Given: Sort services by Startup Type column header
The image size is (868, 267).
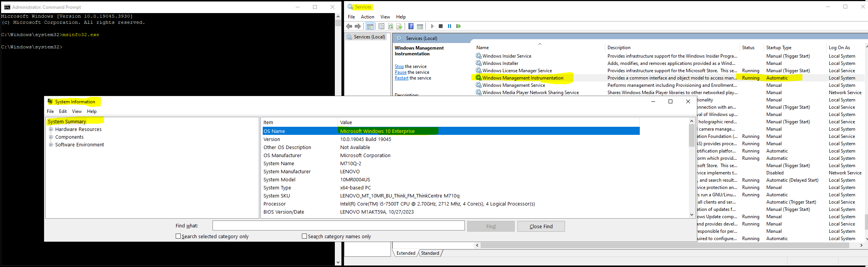Looking at the screenshot, I should (795, 48).
